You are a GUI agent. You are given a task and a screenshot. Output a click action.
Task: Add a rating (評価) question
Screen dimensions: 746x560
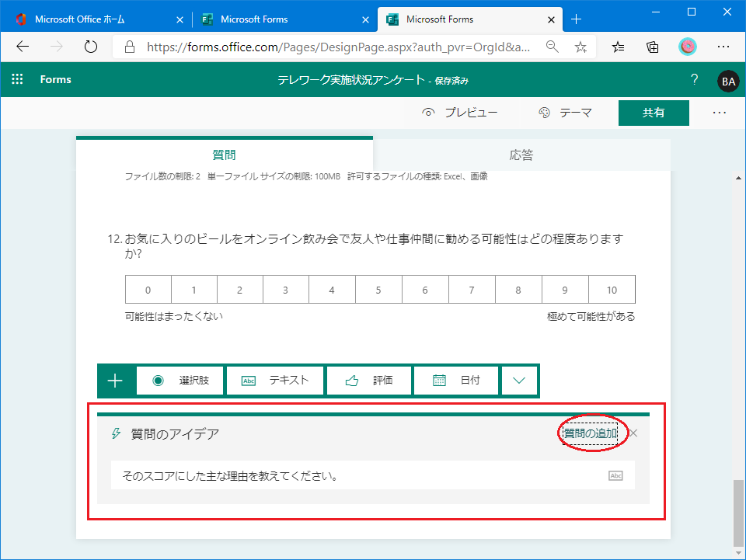369,381
